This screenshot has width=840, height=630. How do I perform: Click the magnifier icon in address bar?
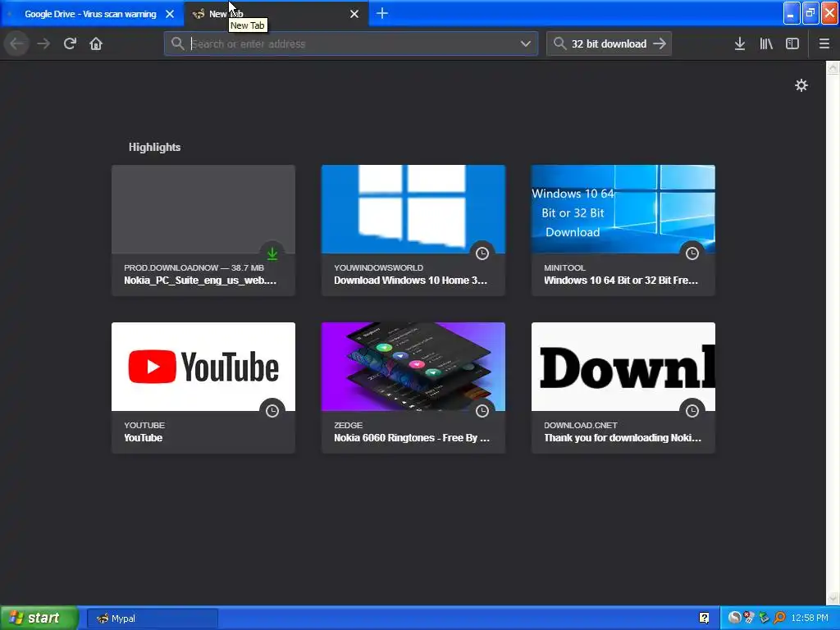[177, 44]
